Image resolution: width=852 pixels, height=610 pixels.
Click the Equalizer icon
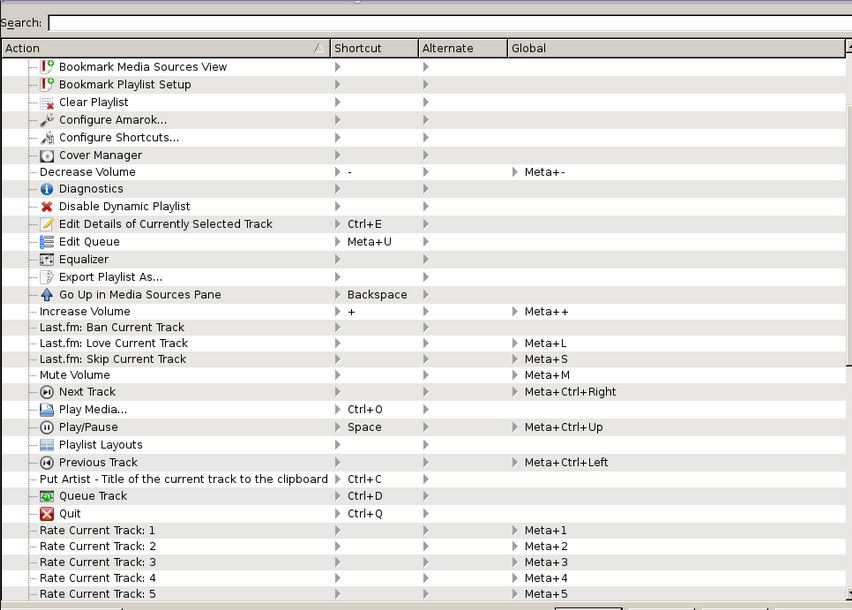tap(47, 260)
